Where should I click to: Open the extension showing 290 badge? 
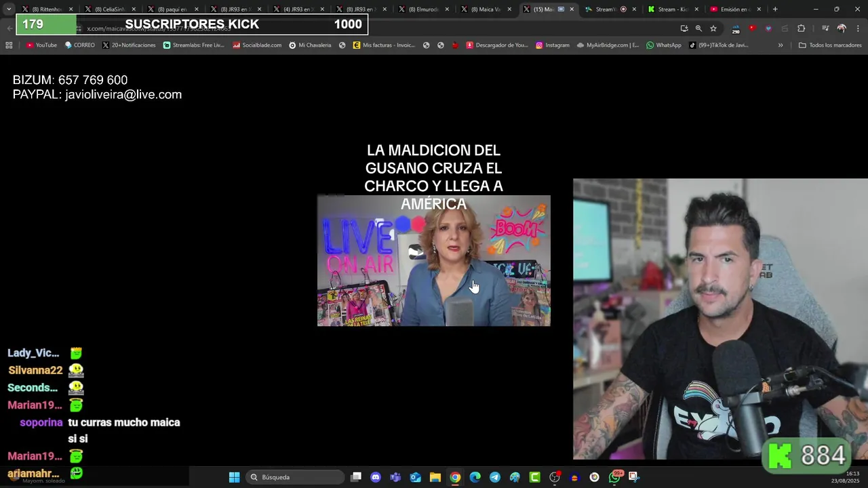point(736,28)
